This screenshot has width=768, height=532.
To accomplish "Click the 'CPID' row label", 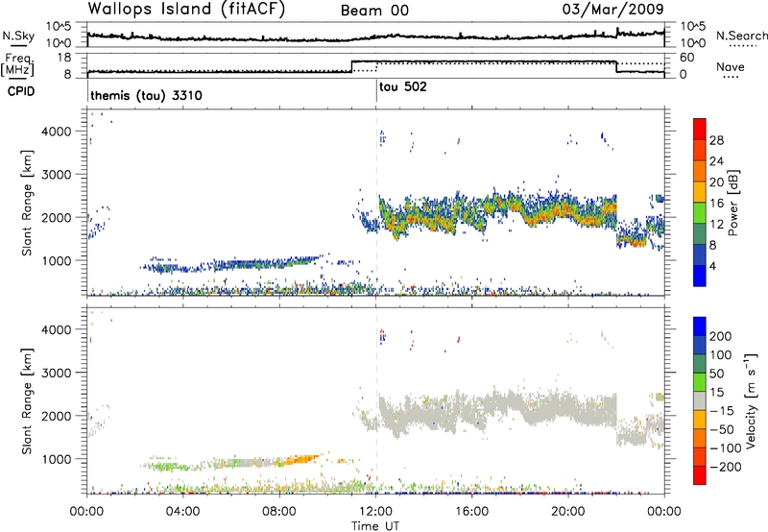I will click(x=21, y=91).
